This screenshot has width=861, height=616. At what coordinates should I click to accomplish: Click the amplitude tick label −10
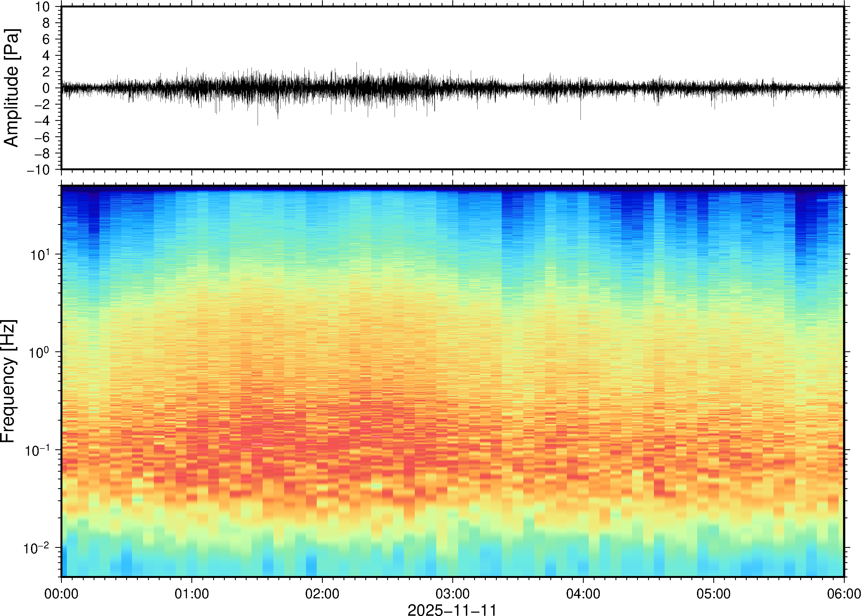pos(38,170)
